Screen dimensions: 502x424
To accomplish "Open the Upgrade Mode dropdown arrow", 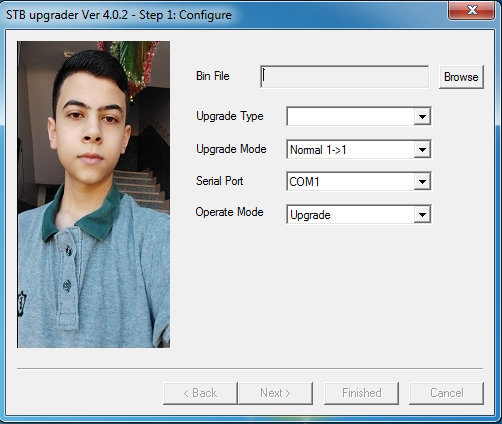I will [422, 149].
